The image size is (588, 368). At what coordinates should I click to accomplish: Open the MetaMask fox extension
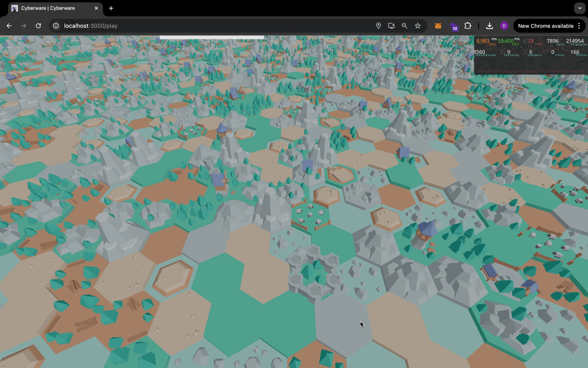[438, 26]
